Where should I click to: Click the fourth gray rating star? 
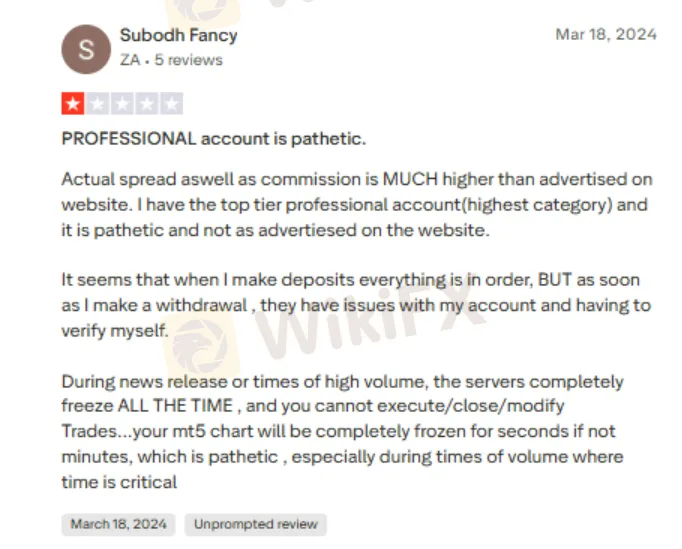(x=147, y=104)
